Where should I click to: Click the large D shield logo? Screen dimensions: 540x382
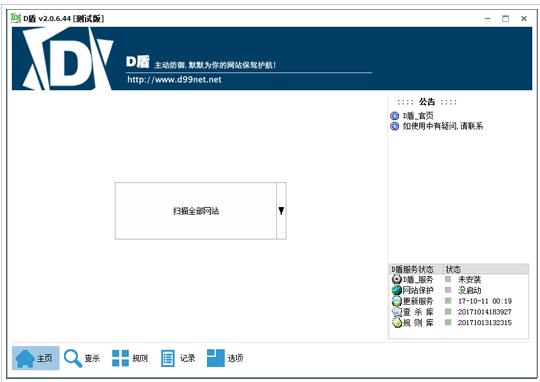pos(68,59)
